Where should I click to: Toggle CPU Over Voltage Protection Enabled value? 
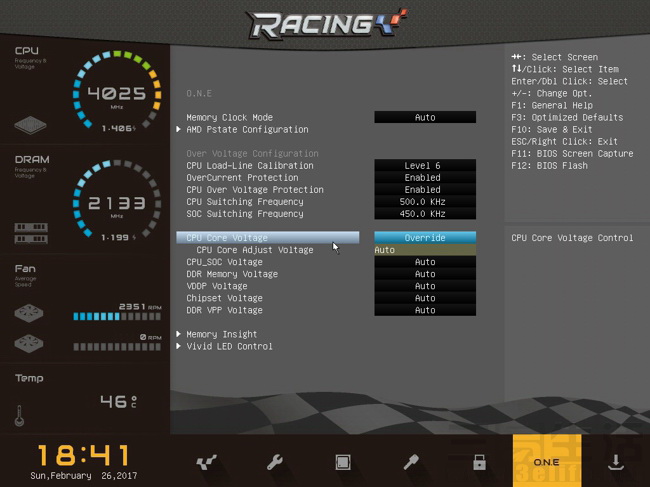425,189
